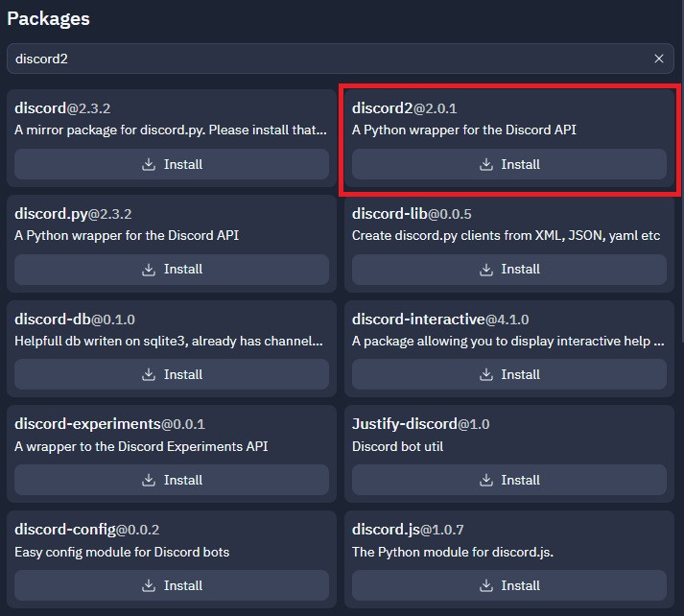Image resolution: width=684 pixels, height=616 pixels.
Task: Install the discord-experiments@0.0.1 package
Action: click(x=172, y=480)
